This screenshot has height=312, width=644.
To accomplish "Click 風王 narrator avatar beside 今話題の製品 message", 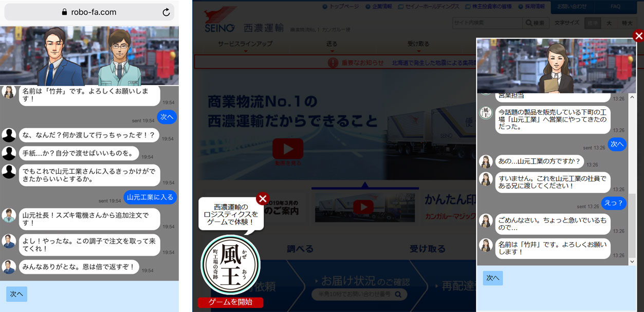I will 486,113.
